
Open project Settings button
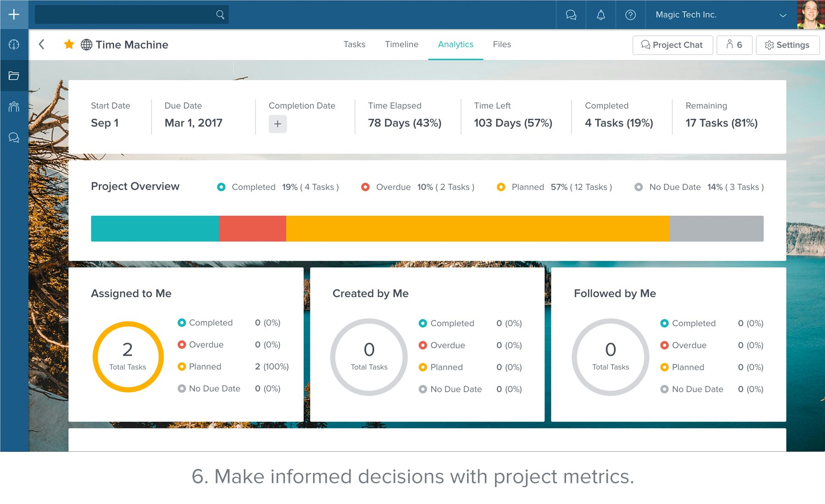coord(787,45)
